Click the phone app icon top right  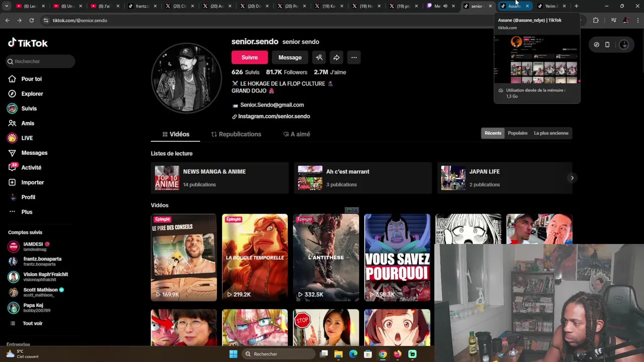[x=607, y=44]
